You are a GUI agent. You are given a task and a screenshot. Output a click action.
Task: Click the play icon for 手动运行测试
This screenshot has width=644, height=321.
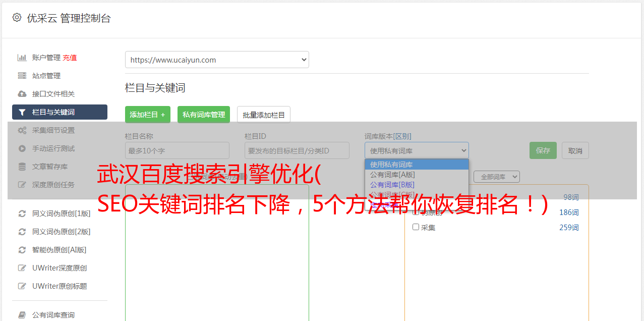(x=22, y=148)
